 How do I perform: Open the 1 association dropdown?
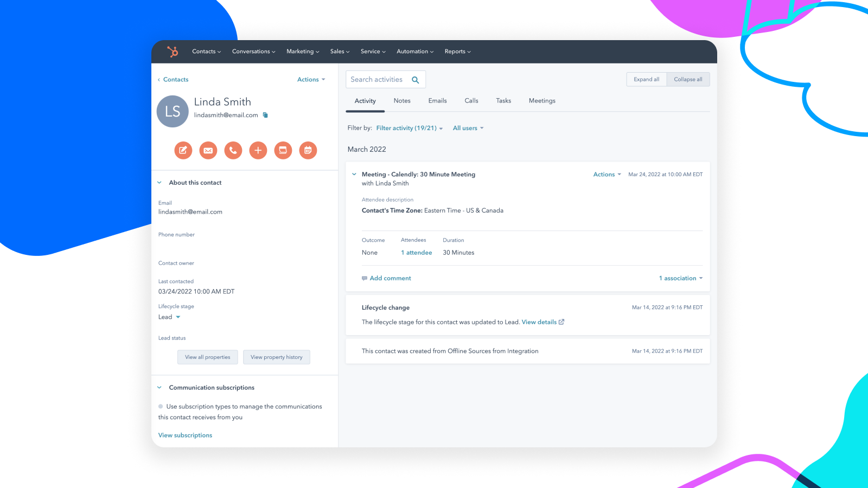click(x=681, y=278)
